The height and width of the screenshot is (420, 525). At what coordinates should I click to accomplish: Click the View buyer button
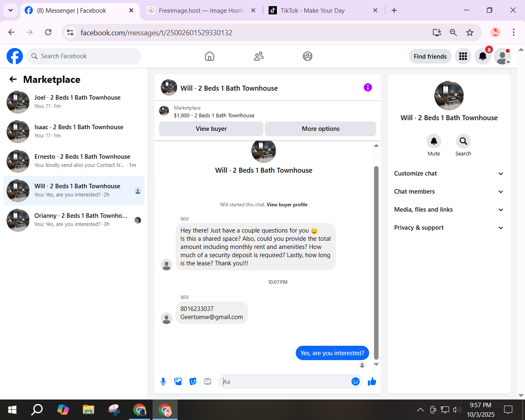point(211,129)
